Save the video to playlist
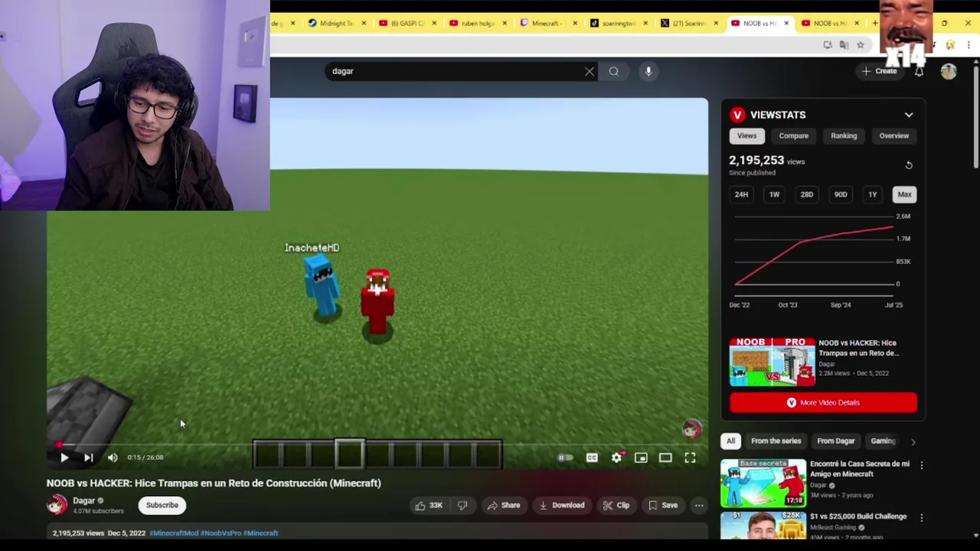Screen dimensions: 980x551 pos(662,505)
